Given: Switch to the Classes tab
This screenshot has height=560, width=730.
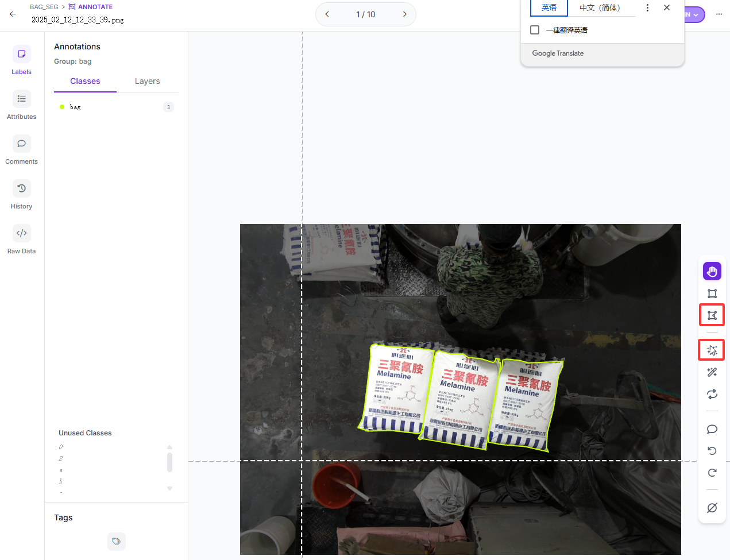Looking at the screenshot, I should 85,81.
